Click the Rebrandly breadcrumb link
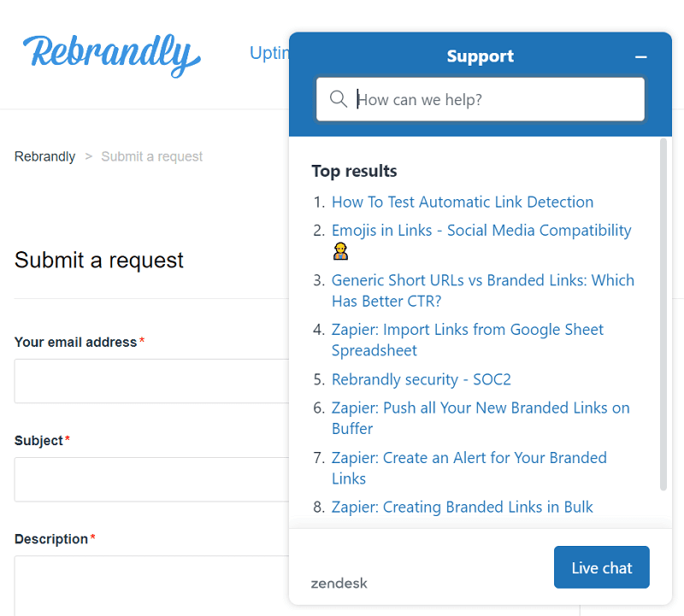Screen dimensions: 684x616 44,156
